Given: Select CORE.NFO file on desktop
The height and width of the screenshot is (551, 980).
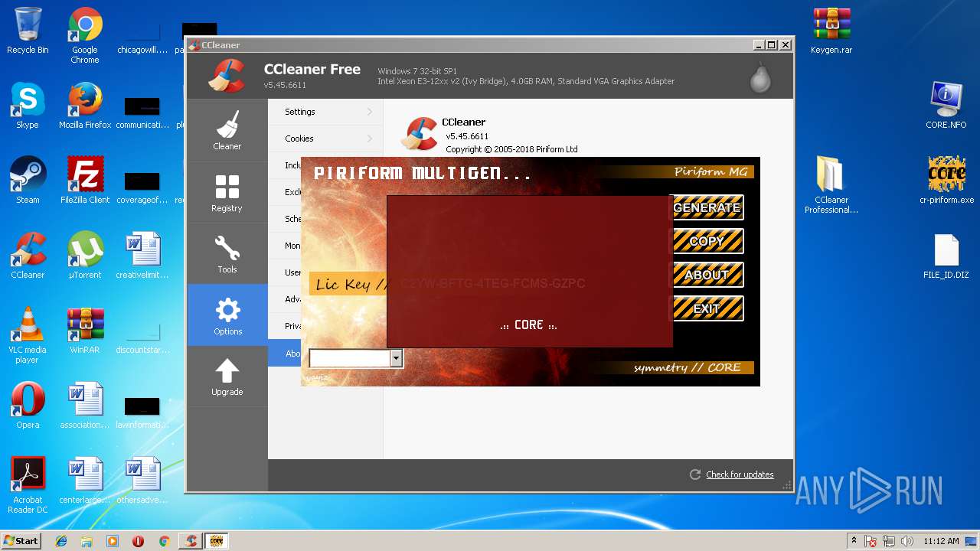Looking at the screenshot, I should 946,106.
